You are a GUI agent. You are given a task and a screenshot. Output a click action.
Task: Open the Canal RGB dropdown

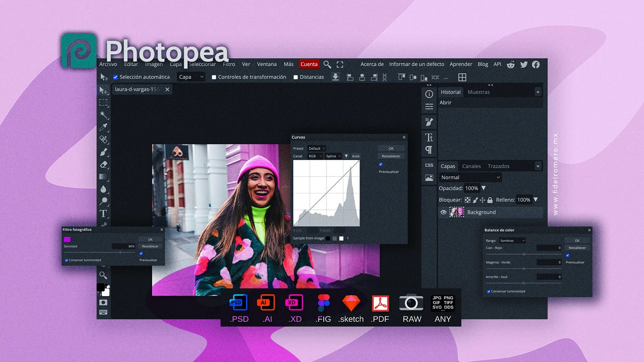click(315, 156)
